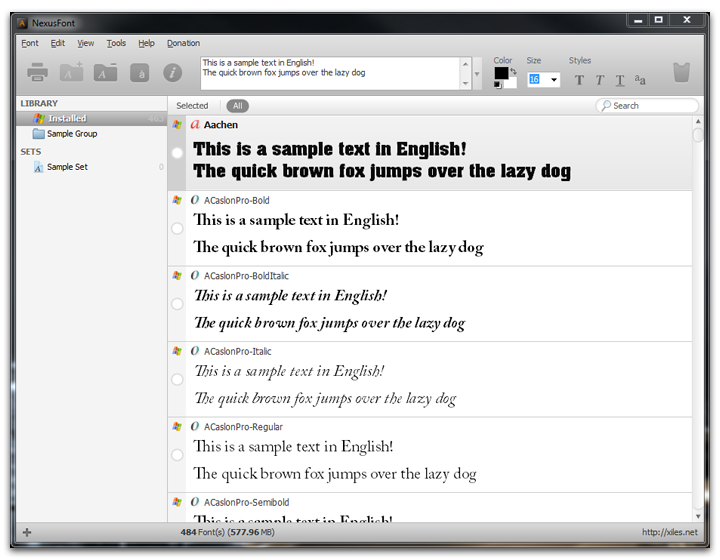Click the Aachen font type icon
This screenshot has width=720, height=560.
tap(195, 124)
